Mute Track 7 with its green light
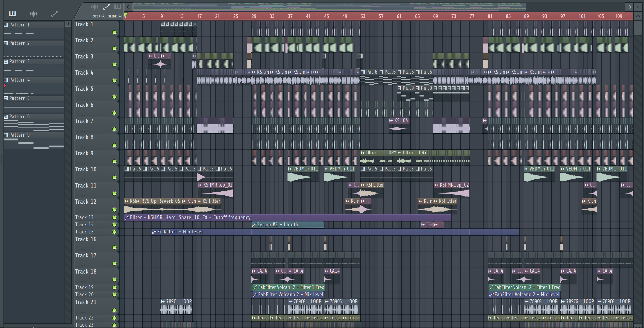The width and height of the screenshot is (644, 328). [x=115, y=129]
